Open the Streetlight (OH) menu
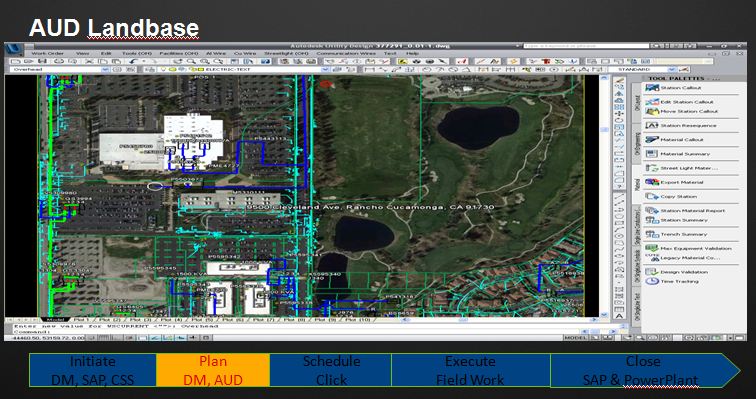This screenshot has height=399, width=756. pyautogui.click(x=286, y=53)
